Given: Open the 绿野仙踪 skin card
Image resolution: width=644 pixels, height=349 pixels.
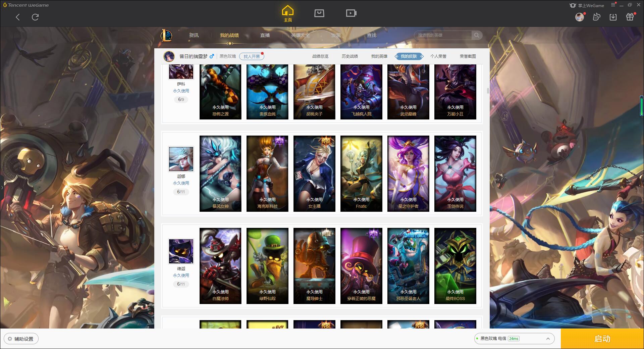Looking at the screenshot, I should [x=267, y=266].
